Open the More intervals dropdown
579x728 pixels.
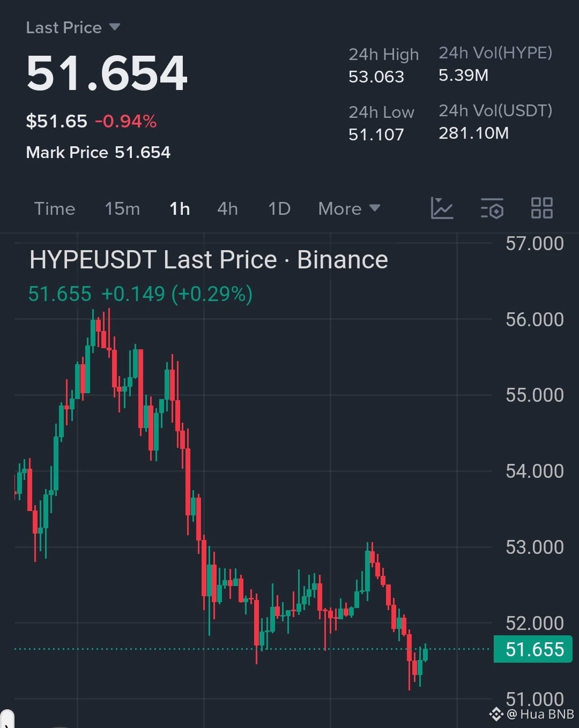click(x=349, y=208)
